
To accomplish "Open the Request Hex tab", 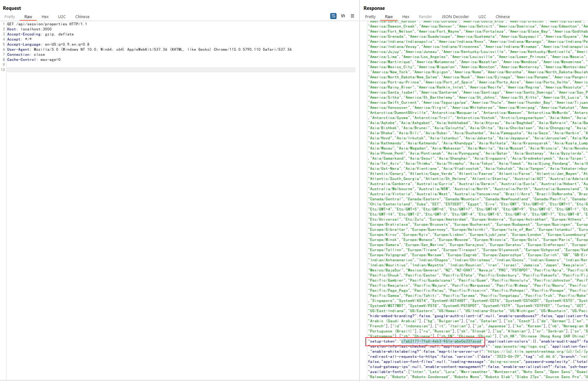I will (x=45, y=17).
